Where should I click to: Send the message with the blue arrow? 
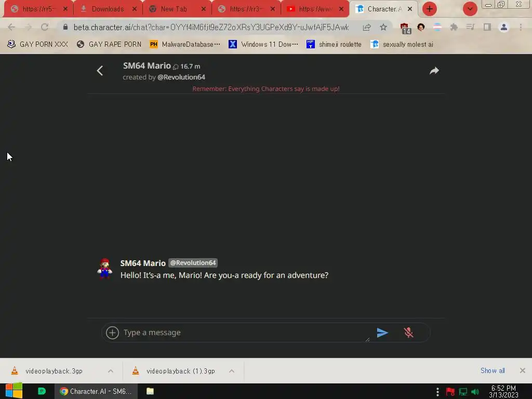coord(382,332)
